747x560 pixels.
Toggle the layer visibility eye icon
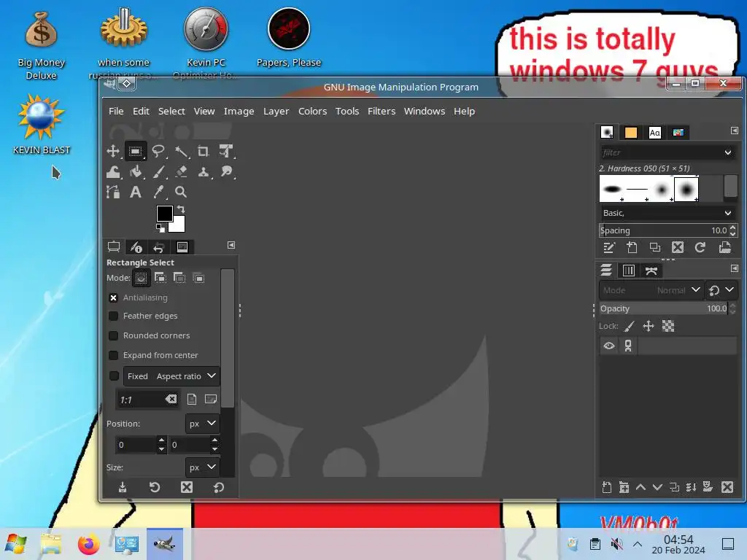coord(609,346)
